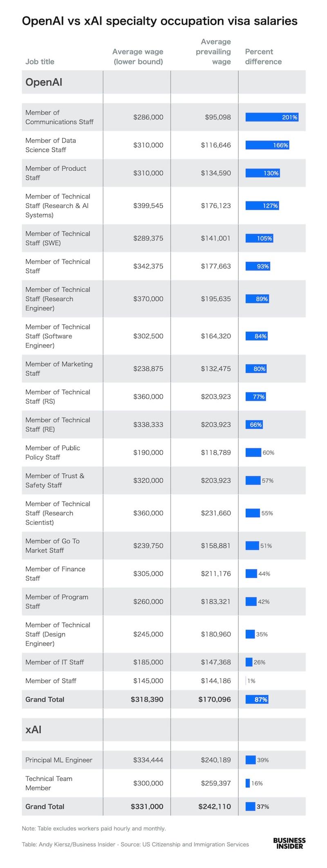Click the 166% bar for Data Science Staff
This screenshot has height=868, width=327.
tap(267, 145)
